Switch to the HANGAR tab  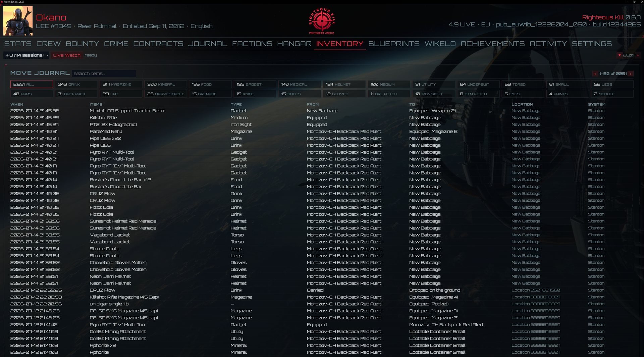[294, 44]
